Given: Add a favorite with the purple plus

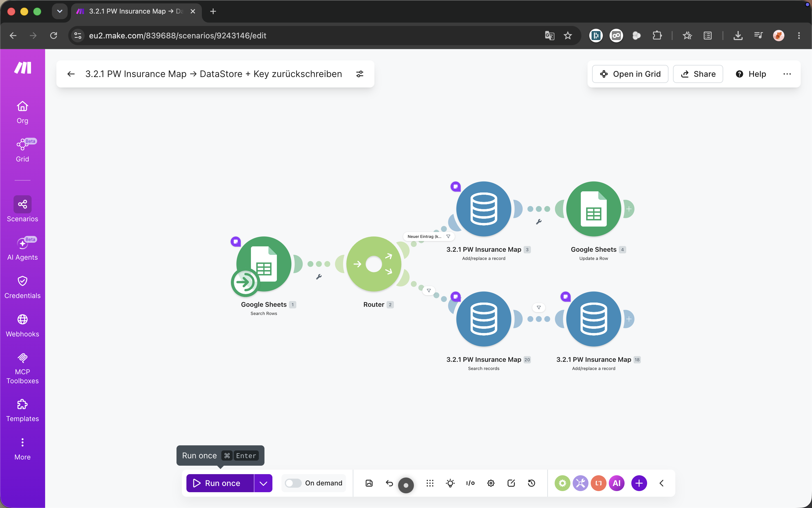Looking at the screenshot, I should pyautogui.click(x=639, y=483).
